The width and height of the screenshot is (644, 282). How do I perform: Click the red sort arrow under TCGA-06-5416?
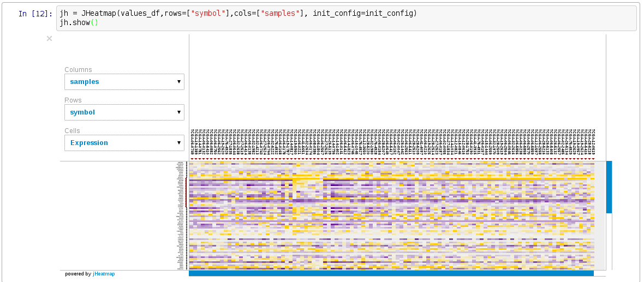[586, 159]
